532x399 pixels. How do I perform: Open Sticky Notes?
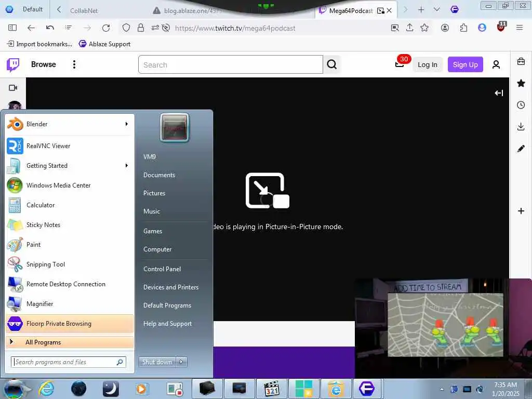[70, 224]
